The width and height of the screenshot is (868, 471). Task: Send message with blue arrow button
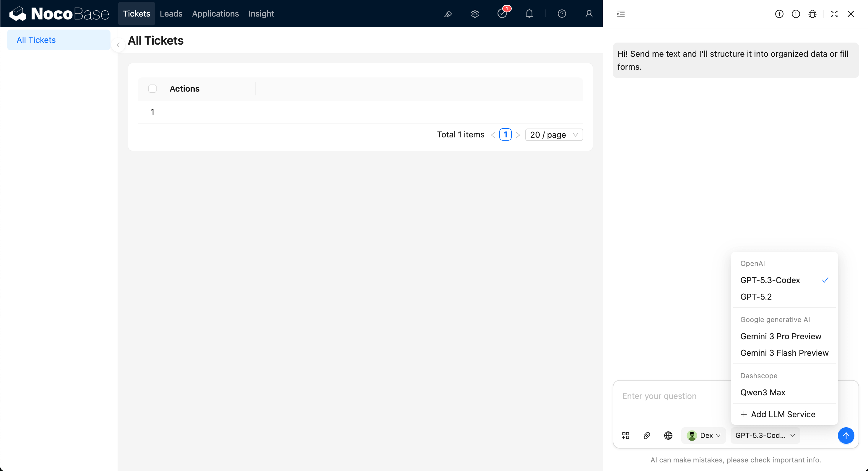tap(846, 435)
